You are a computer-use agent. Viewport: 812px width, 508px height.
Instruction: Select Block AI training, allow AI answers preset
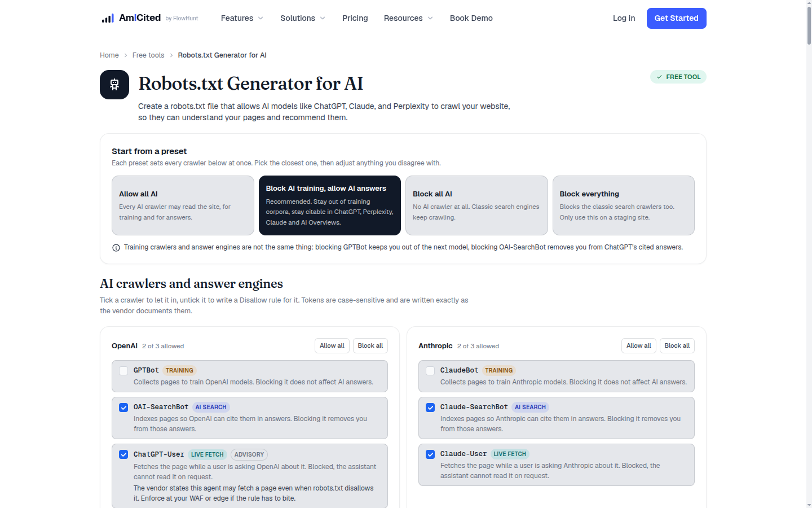[x=330, y=205]
